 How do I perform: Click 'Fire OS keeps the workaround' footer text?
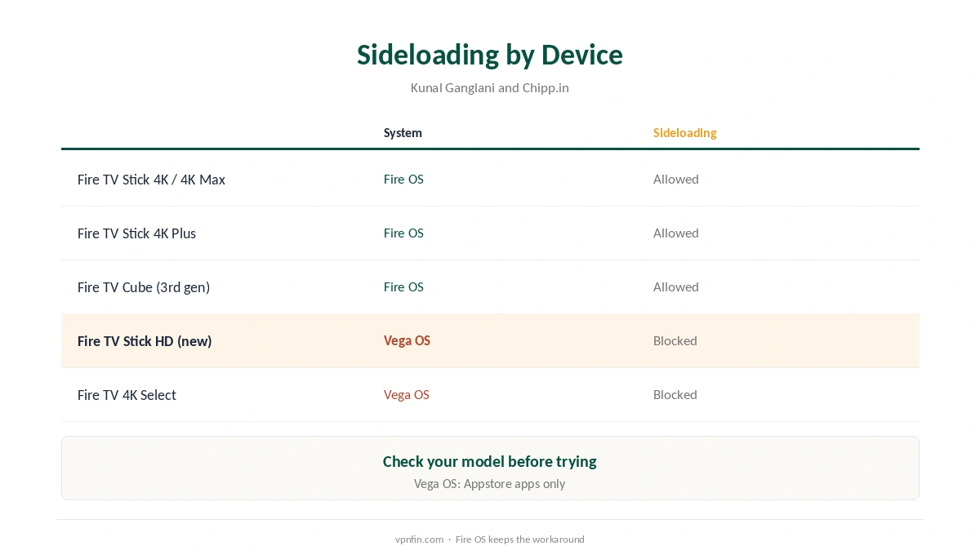pyautogui.click(x=520, y=539)
